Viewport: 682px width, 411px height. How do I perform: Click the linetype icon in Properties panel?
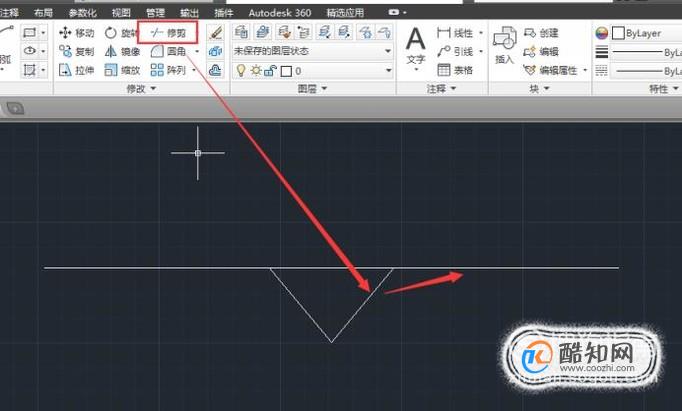602,70
